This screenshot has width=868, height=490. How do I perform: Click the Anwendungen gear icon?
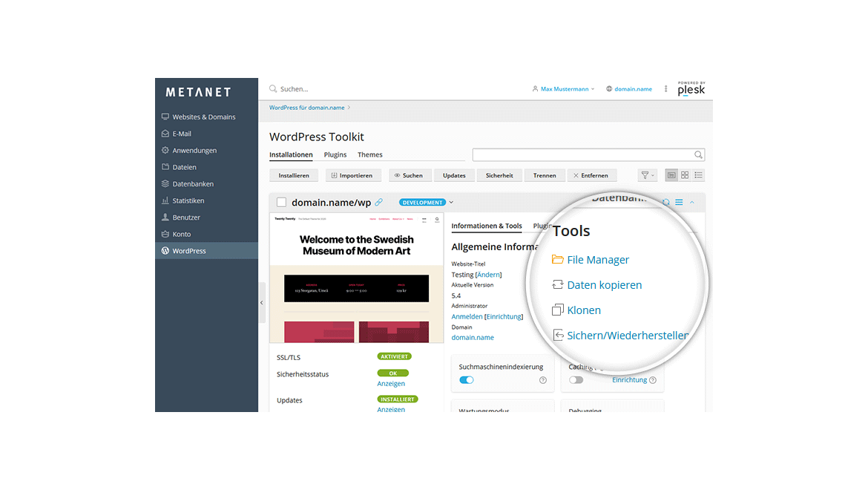coord(165,150)
